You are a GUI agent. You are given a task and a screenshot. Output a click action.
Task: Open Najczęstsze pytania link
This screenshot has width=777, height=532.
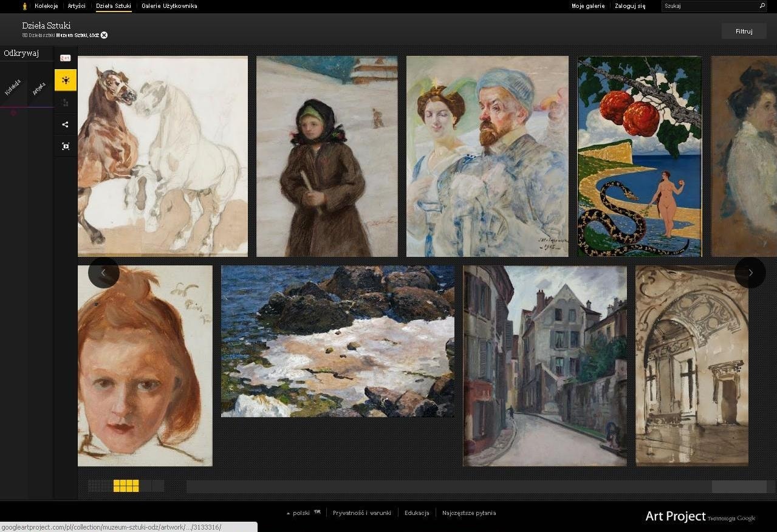pyautogui.click(x=469, y=513)
